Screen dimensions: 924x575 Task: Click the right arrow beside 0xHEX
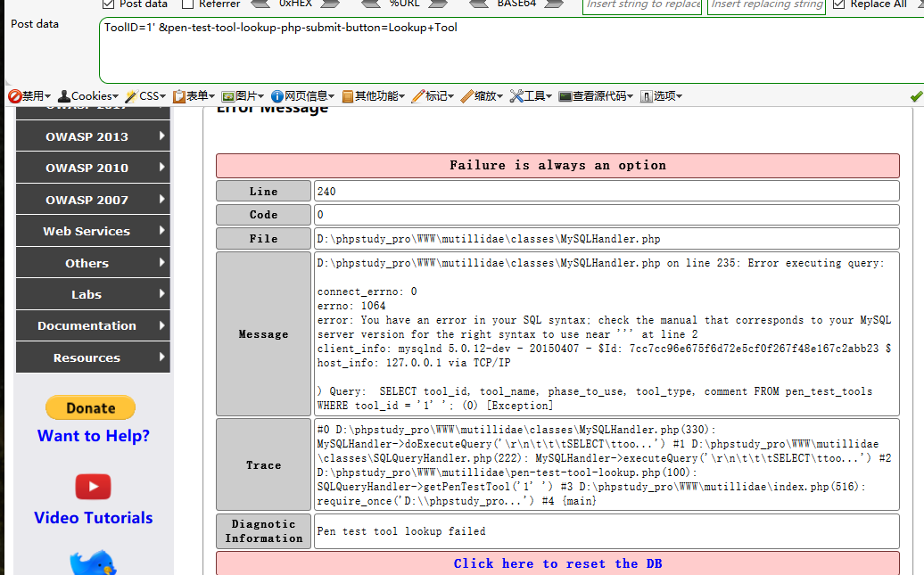click(331, 4)
